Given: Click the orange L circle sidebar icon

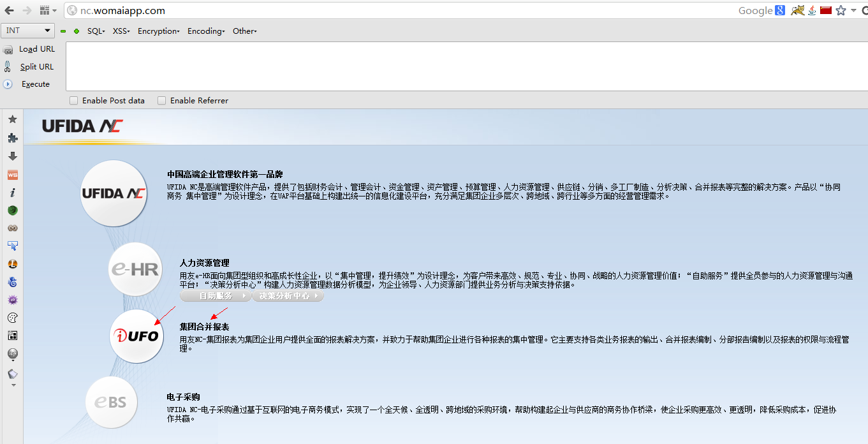Looking at the screenshot, I should point(12,263).
